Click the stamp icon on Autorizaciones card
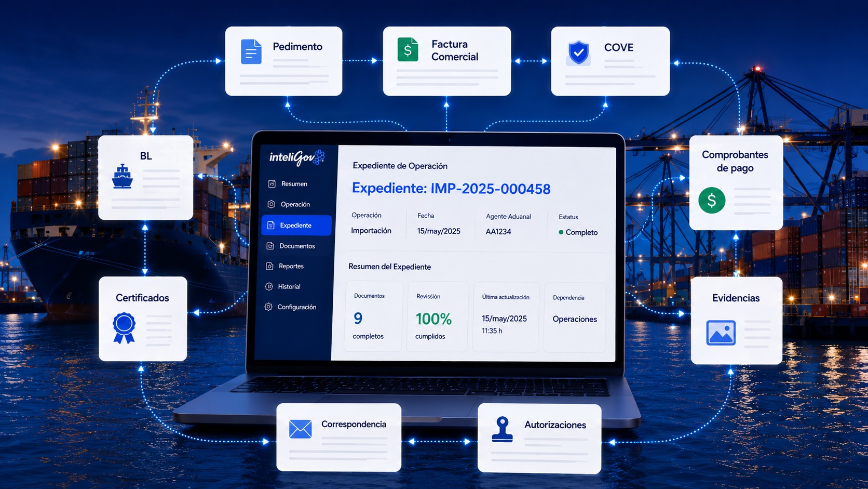The image size is (868, 489). [502, 429]
